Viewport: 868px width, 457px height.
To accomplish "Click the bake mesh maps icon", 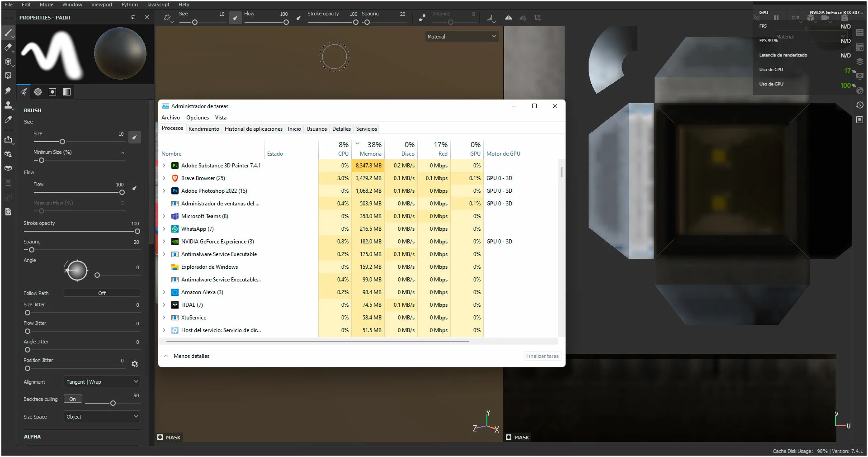I will click(8, 154).
